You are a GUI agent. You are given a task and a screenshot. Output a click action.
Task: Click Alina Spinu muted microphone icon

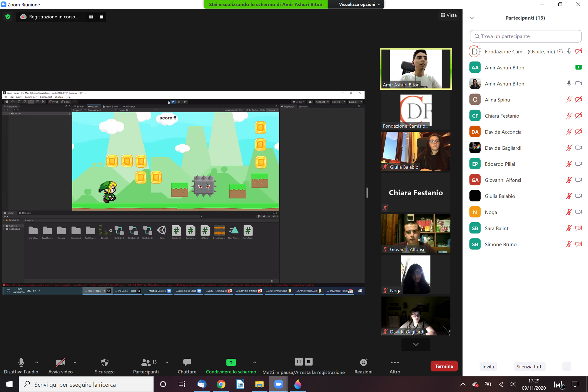point(569,100)
